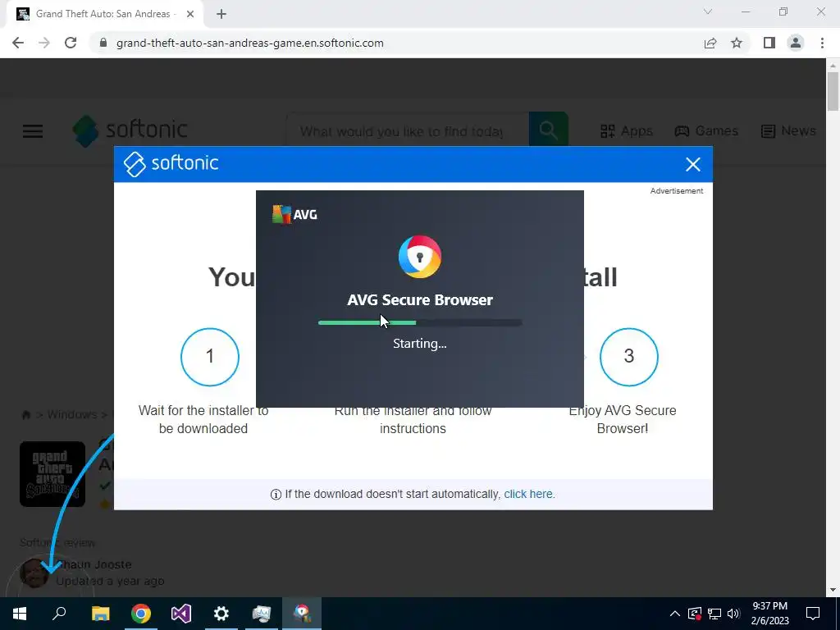Switch to AVG installer taskbar item

(x=302, y=614)
